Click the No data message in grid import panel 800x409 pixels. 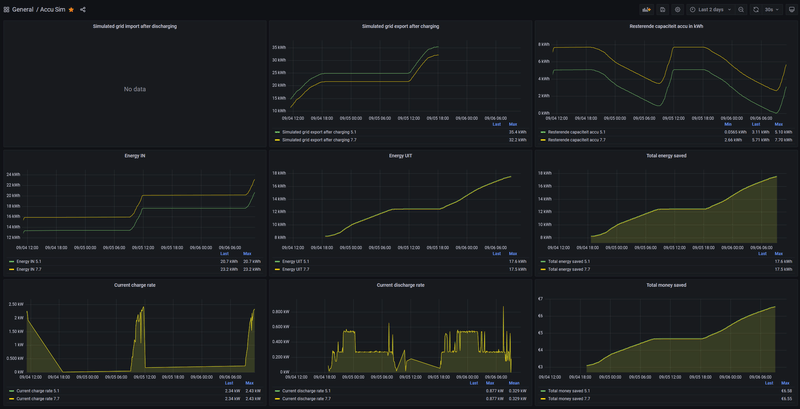135,89
